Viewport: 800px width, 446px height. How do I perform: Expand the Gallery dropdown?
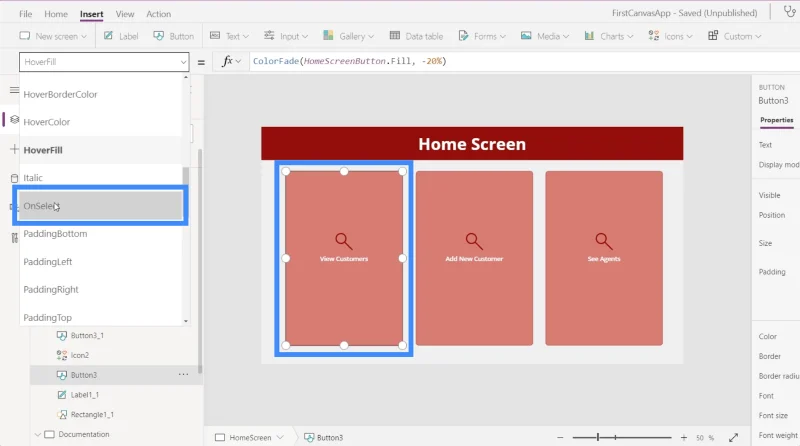[348, 36]
